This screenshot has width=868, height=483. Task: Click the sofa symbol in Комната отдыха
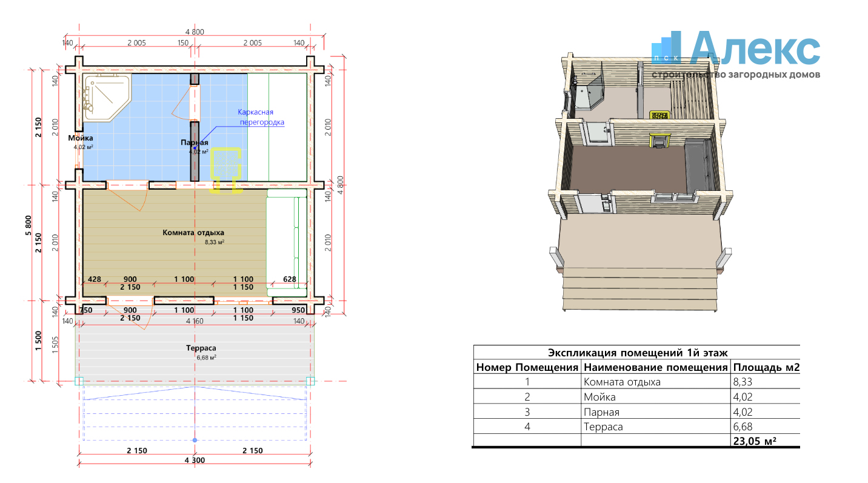click(287, 242)
